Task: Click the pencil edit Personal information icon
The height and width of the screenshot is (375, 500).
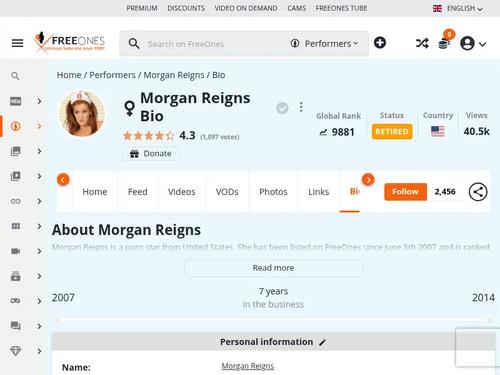Action: (x=322, y=342)
